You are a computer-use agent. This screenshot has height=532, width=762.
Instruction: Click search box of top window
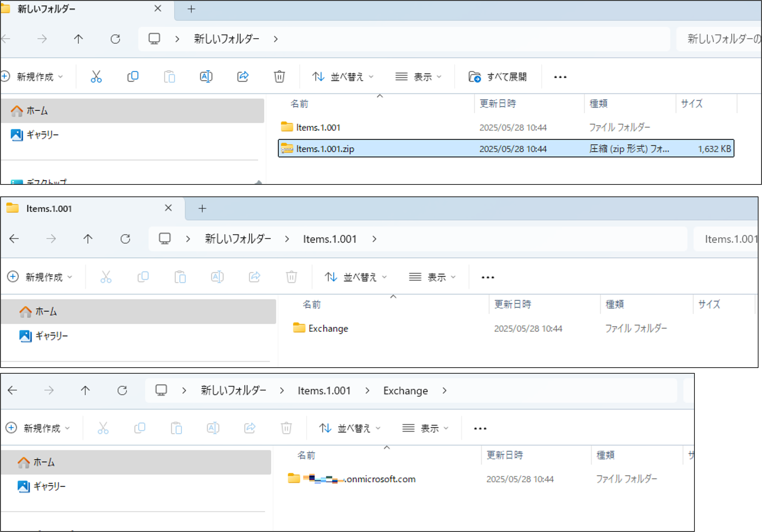[719, 39]
